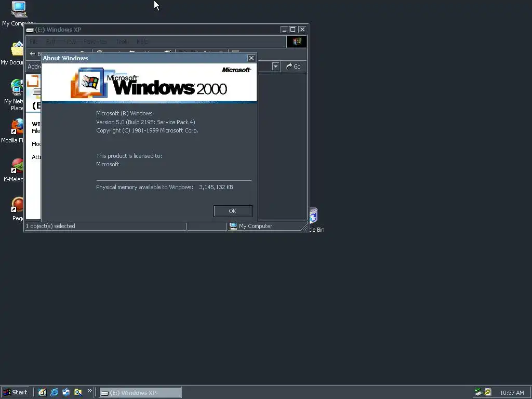This screenshot has height=399, width=532.
Task: Click the Explorer window resize grip
Action: point(304,228)
